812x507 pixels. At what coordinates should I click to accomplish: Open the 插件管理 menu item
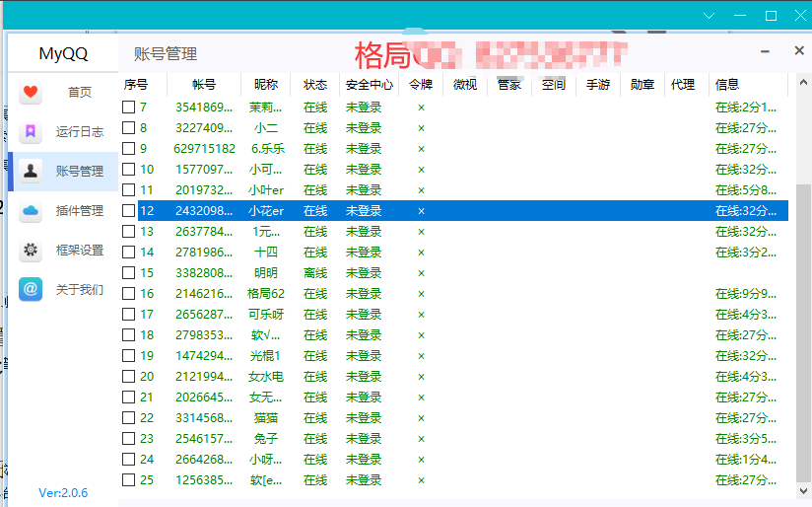(79, 210)
